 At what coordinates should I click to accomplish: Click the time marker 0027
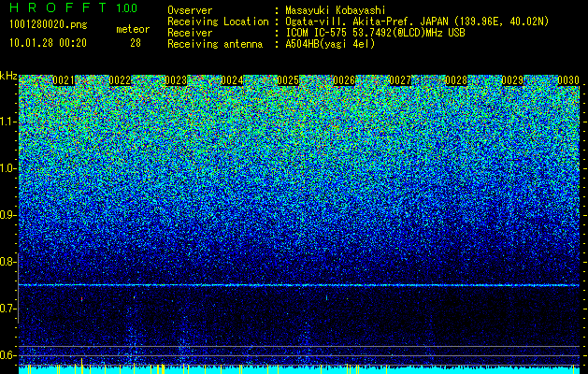click(400, 80)
